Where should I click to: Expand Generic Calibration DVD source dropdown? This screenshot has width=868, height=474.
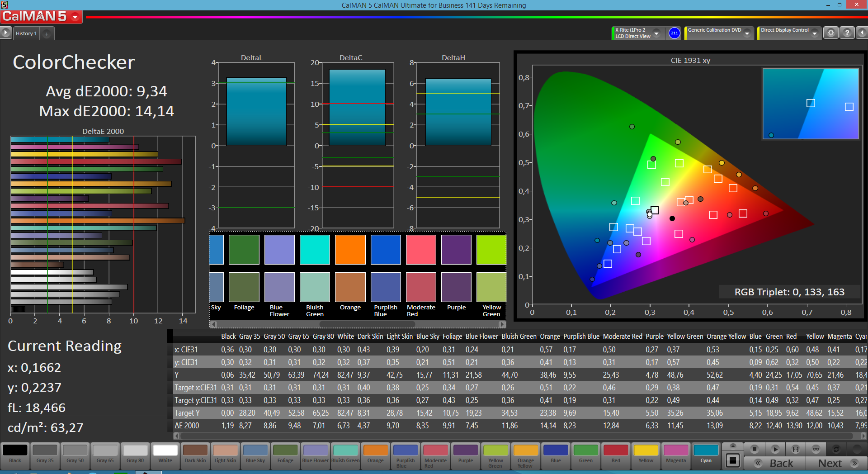tap(747, 33)
